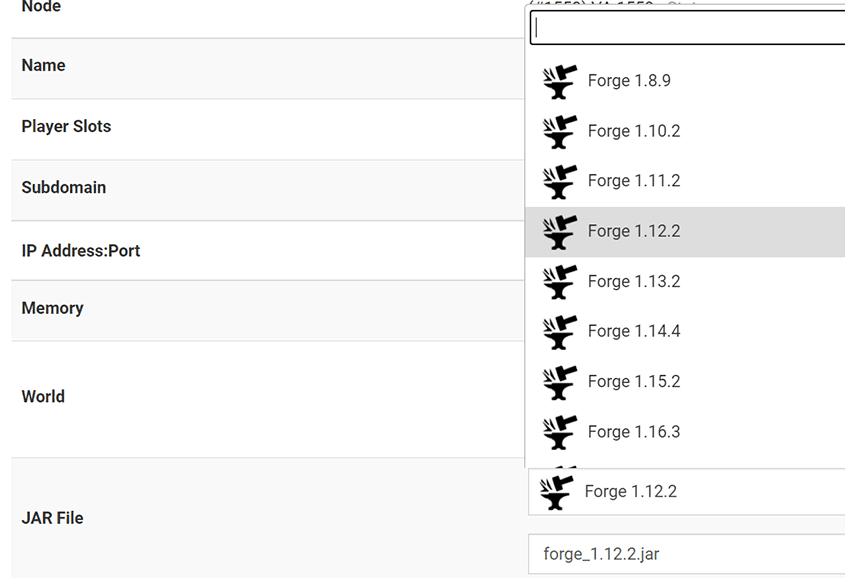Image resolution: width=845 pixels, height=578 pixels.
Task: Click the anvil icon in the selected JAR box
Action: tap(556, 492)
